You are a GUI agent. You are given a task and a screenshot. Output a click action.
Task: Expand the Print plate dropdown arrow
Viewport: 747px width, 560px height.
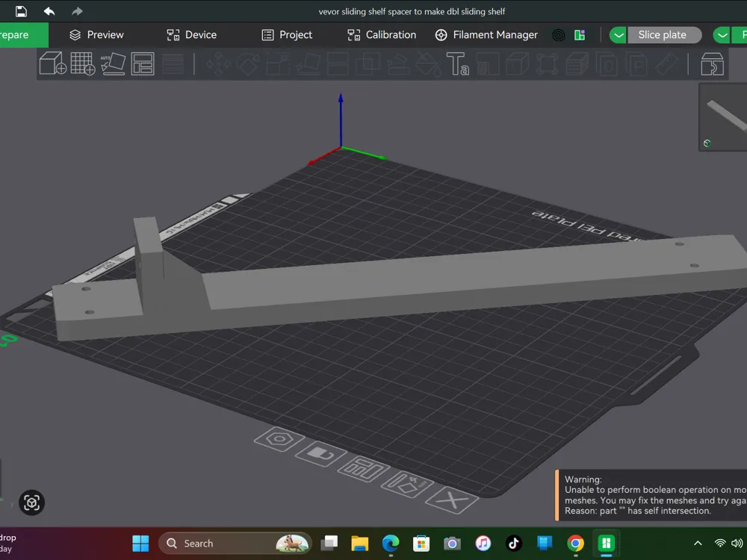coord(722,35)
